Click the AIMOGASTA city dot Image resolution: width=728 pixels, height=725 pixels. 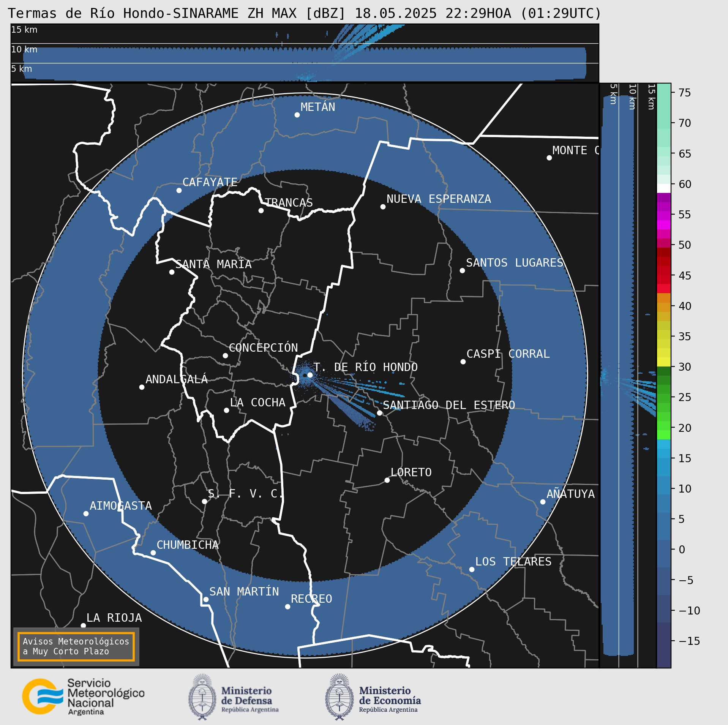(x=86, y=513)
